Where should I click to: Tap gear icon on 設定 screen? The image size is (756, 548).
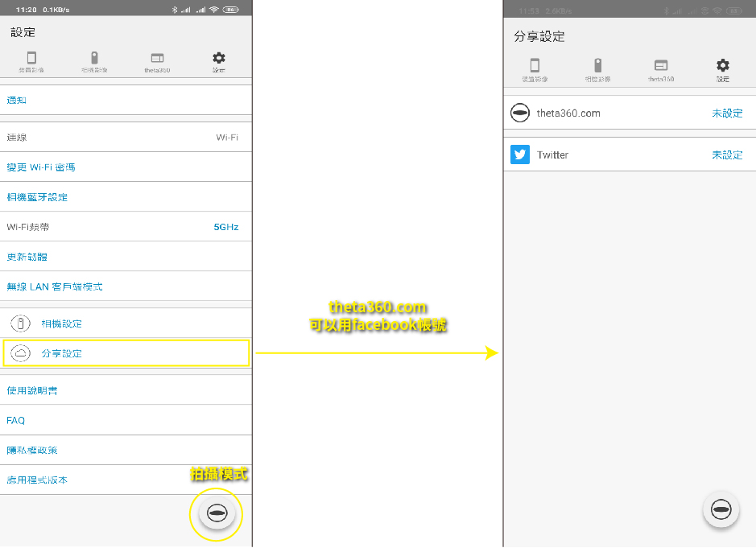coord(219,62)
